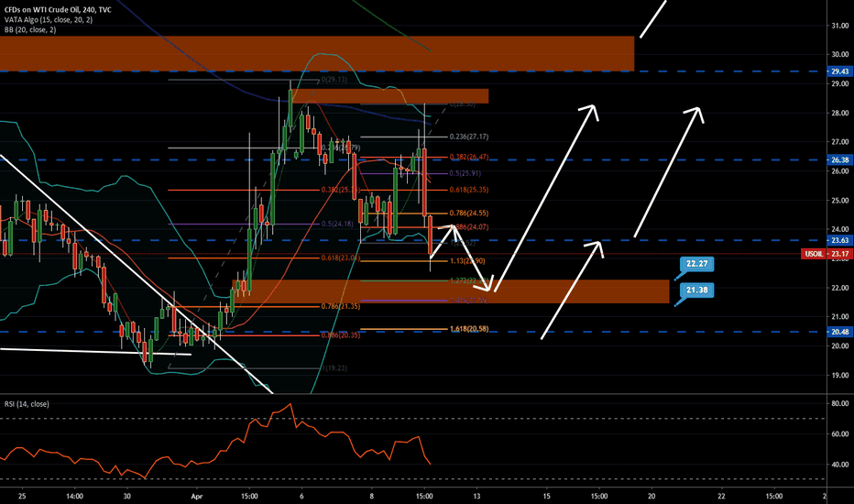Image resolution: width=854 pixels, height=504 pixels.
Task: Click 22.00 on the price axis
Action: [x=840, y=288]
